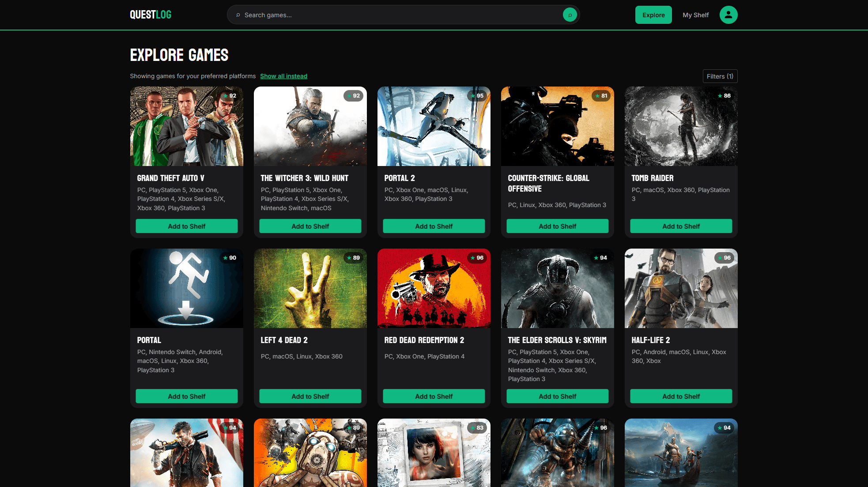Open the Counter-Strike cover thumbnail
868x487 pixels.
click(x=558, y=126)
